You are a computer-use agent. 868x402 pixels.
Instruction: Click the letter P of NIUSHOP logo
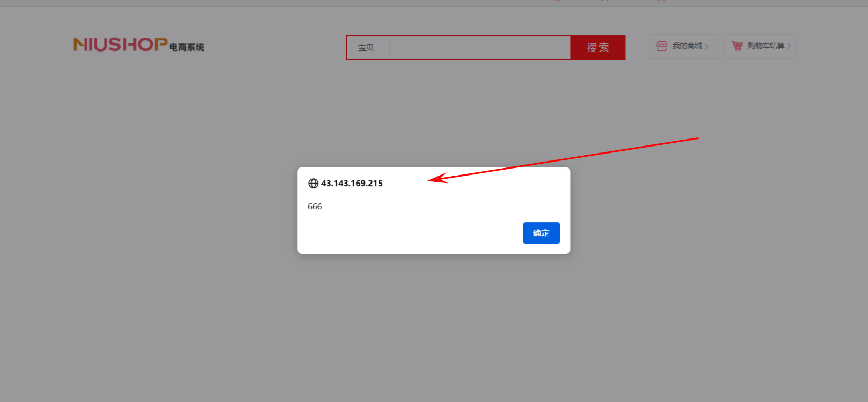(x=161, y=44)
